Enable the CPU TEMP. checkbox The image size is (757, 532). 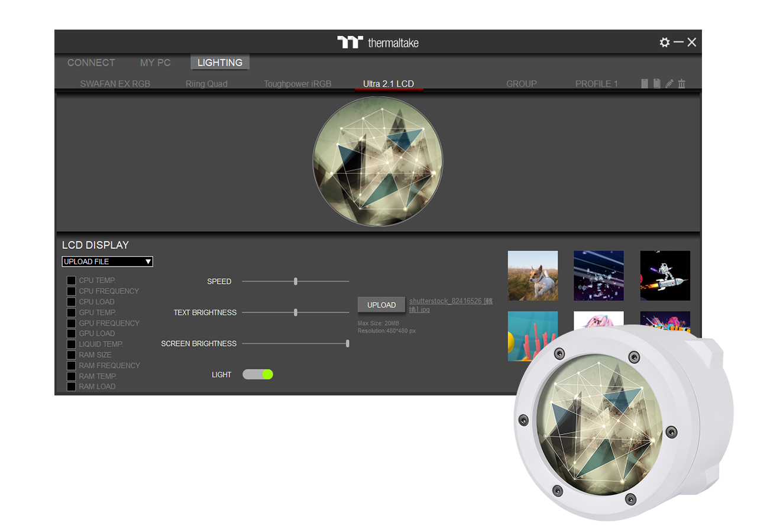tap(71, 281)
